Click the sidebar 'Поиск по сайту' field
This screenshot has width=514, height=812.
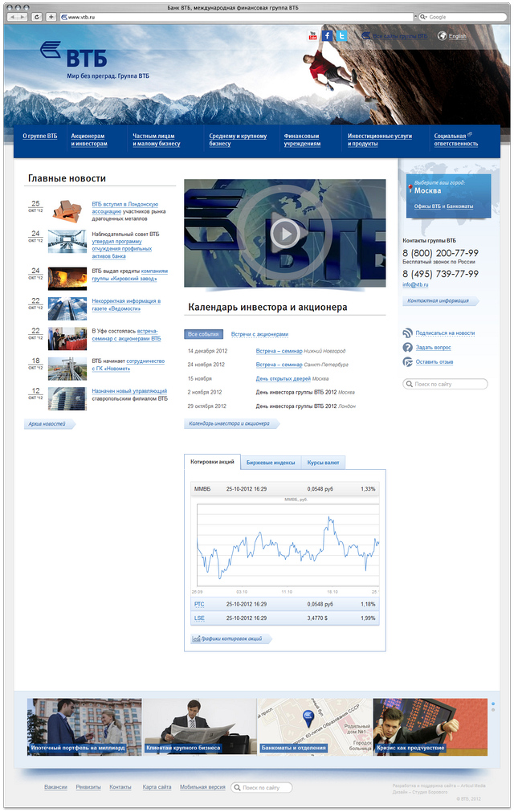pyautogui.click(x=448, y=385)
